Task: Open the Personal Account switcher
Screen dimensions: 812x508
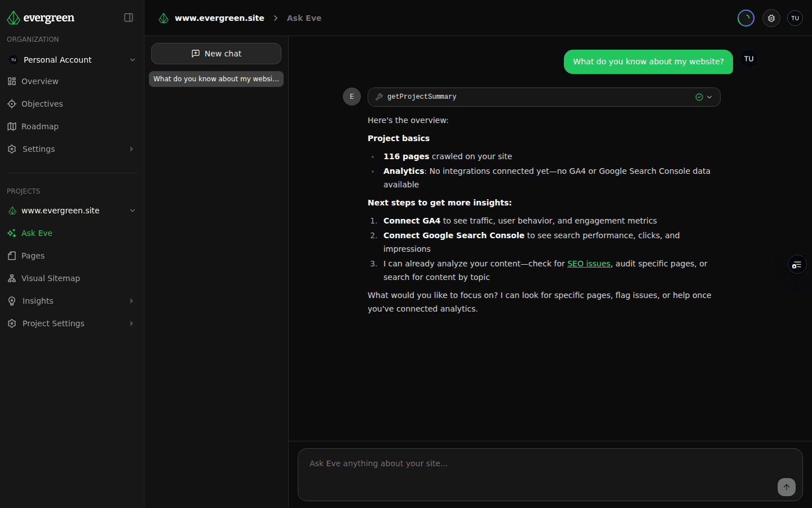Action: 70,59
